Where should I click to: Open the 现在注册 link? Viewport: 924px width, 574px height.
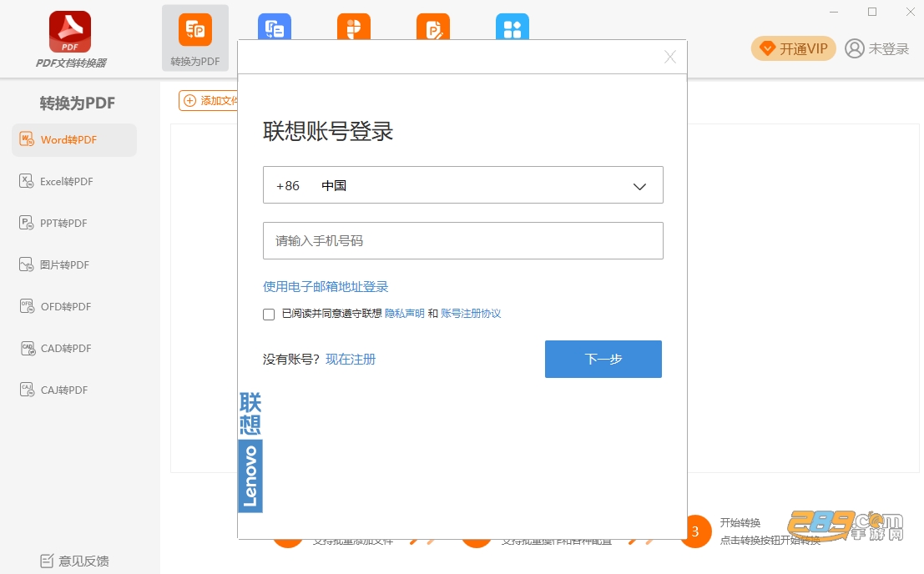coord(351,359)
